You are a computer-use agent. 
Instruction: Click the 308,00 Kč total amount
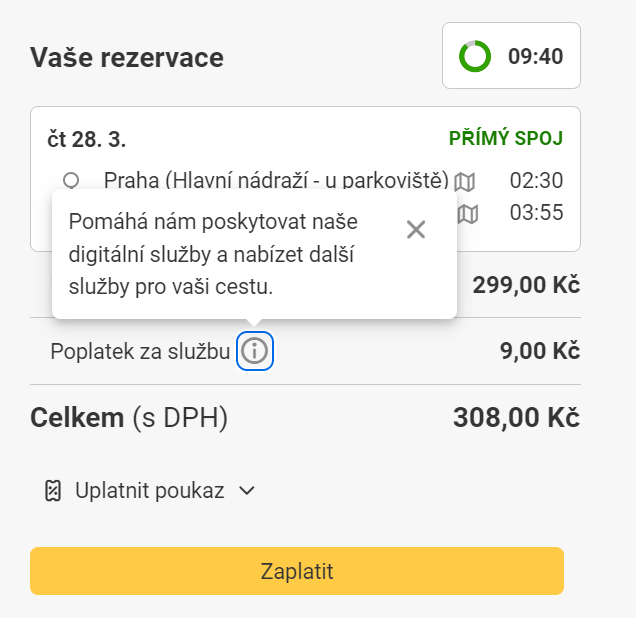516,418
